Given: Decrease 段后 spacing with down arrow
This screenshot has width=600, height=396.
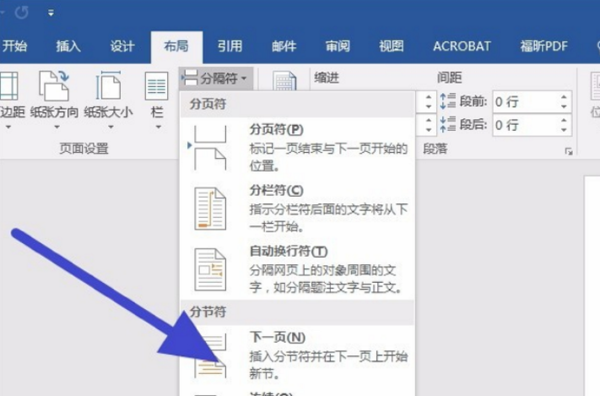Looking at the screenshot, I should 564,130.
